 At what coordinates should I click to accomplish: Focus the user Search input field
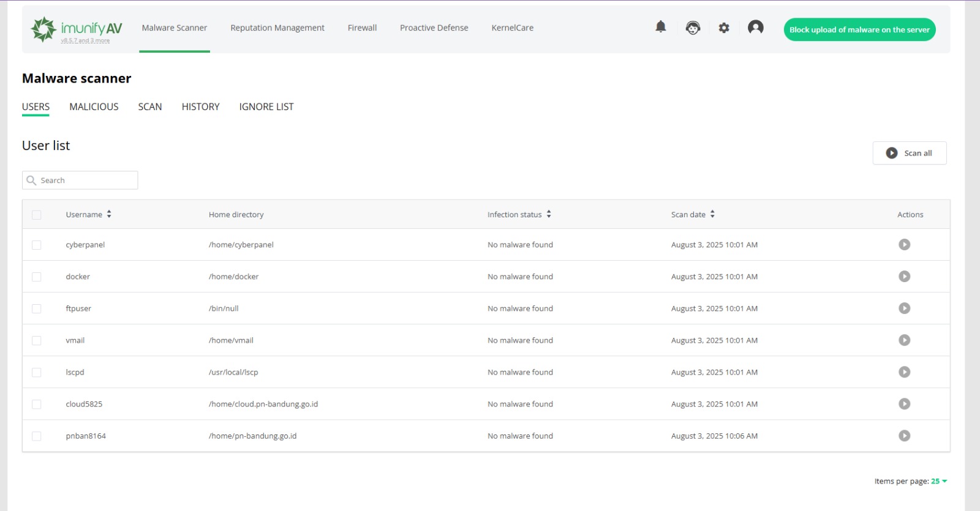[86, 181]
